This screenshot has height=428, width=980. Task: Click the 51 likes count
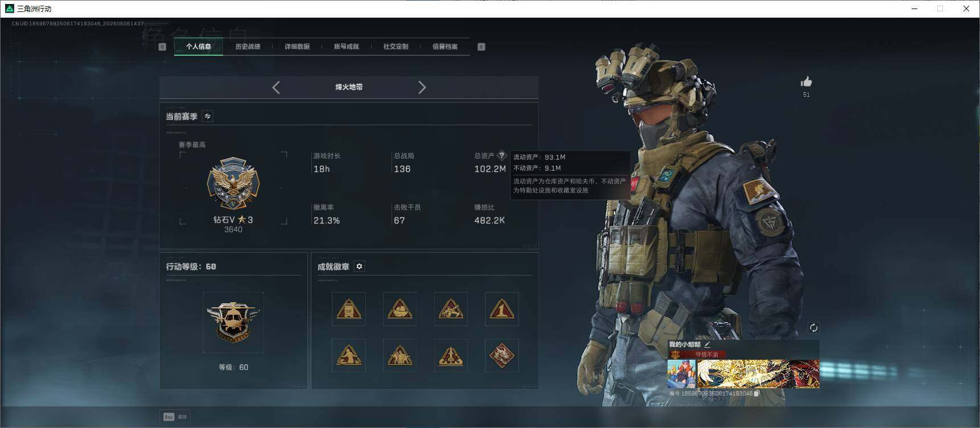coord(806,94)
